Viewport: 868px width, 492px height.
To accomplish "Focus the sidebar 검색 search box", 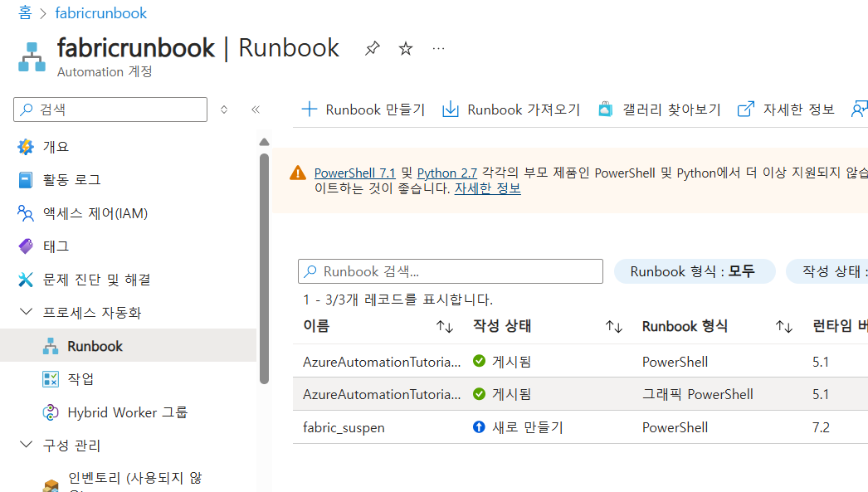I will tap(110, 110).
